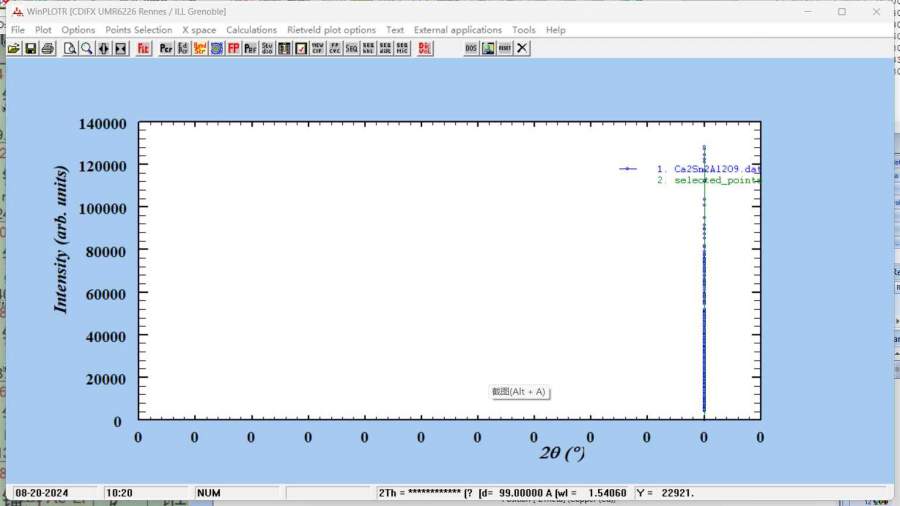This screenshot has width=900, height=506.
Task: Open the X space menu
Action: click(x=199, y=30)
